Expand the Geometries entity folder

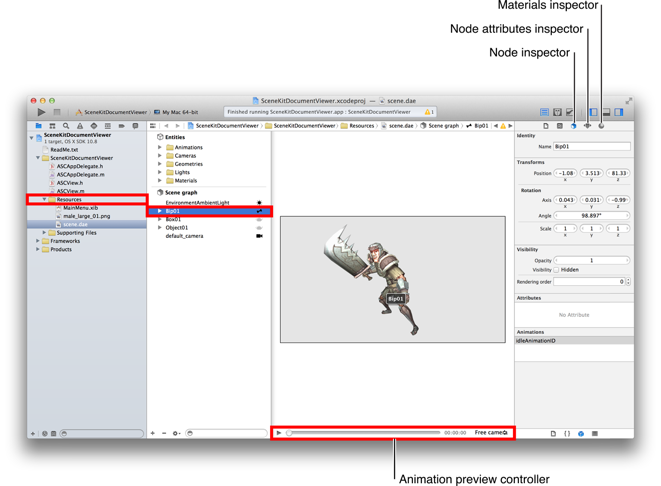pos(160,164)
